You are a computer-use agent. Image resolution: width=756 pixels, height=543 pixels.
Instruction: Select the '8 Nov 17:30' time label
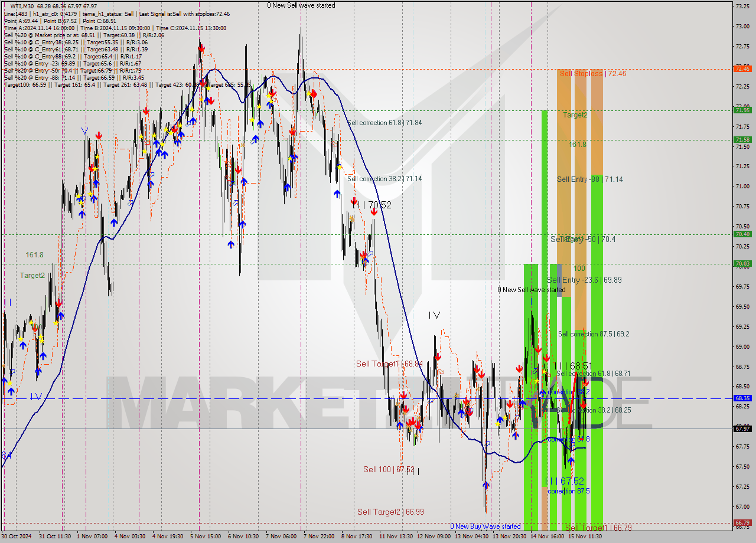pos(356,537)
